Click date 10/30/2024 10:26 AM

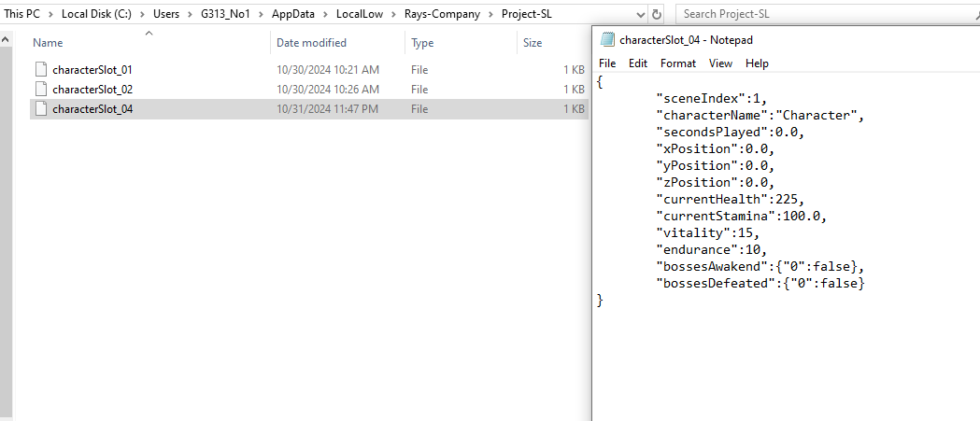[x=328, y=90]
